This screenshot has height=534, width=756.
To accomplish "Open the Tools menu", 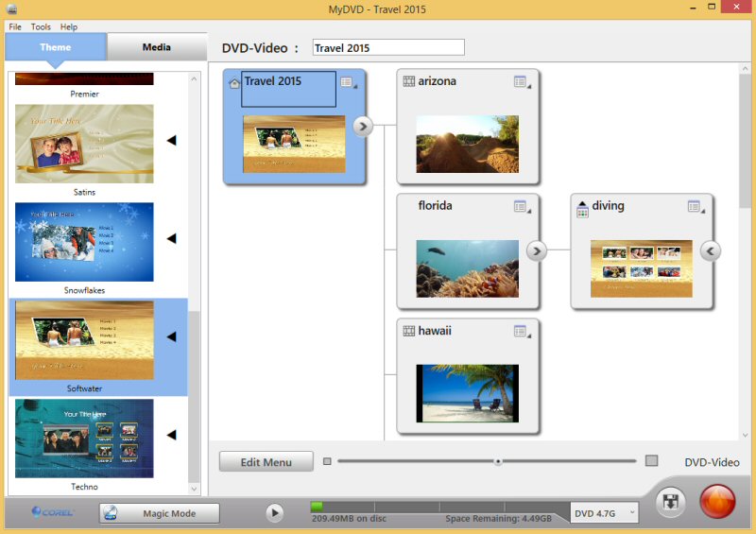I will (x=41, y=27).
